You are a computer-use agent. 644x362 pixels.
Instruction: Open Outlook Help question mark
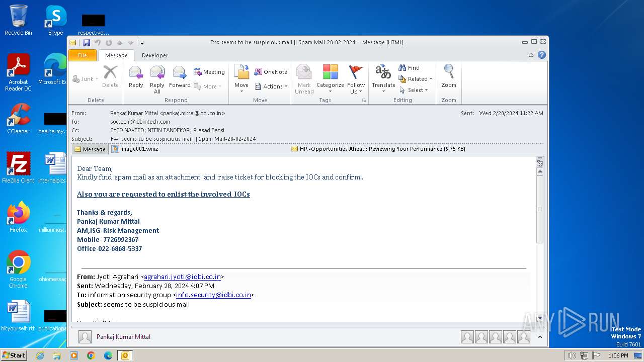[x=542, y=55]
